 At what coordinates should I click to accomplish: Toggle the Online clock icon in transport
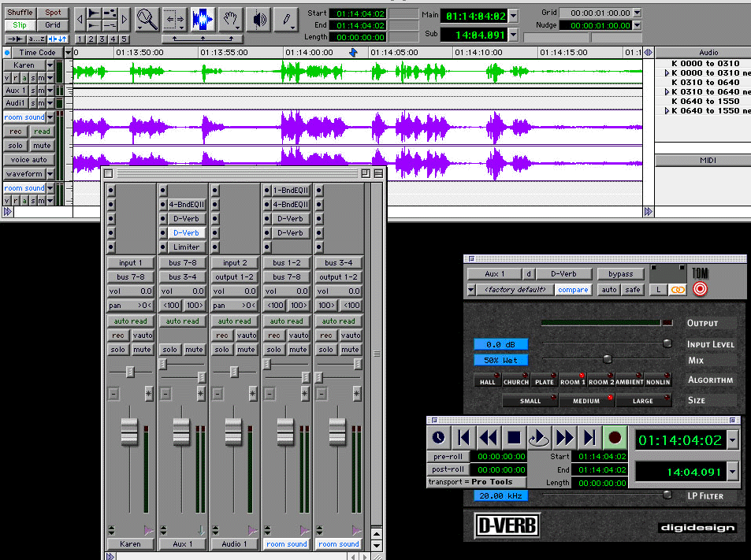[x=438, y=437]
